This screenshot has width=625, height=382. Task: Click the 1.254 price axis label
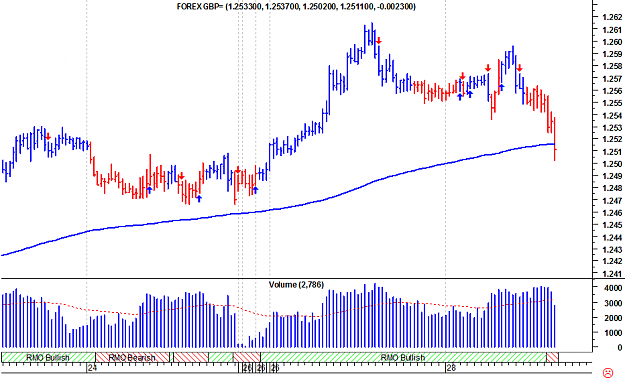click(612, 116)
